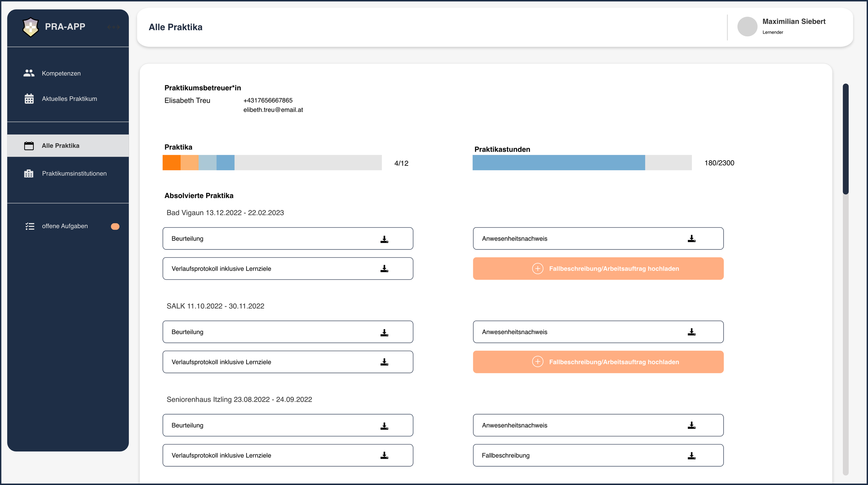Viewport: 868px width, 485px height.
Task: Click the Aktuelles Praktikum calendar icon
Action: click(x=29, y=99)
